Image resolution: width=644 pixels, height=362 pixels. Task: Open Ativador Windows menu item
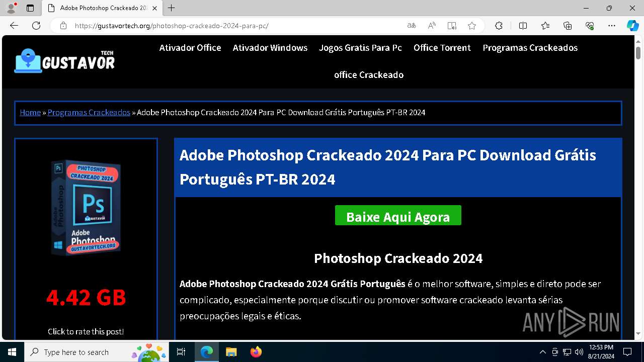click(270, 48)
